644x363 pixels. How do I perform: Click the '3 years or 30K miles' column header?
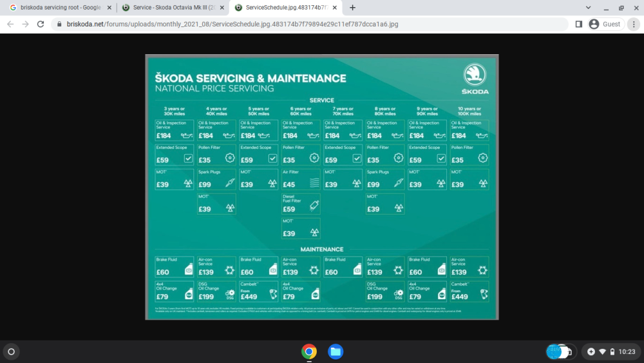coord(174,111)
